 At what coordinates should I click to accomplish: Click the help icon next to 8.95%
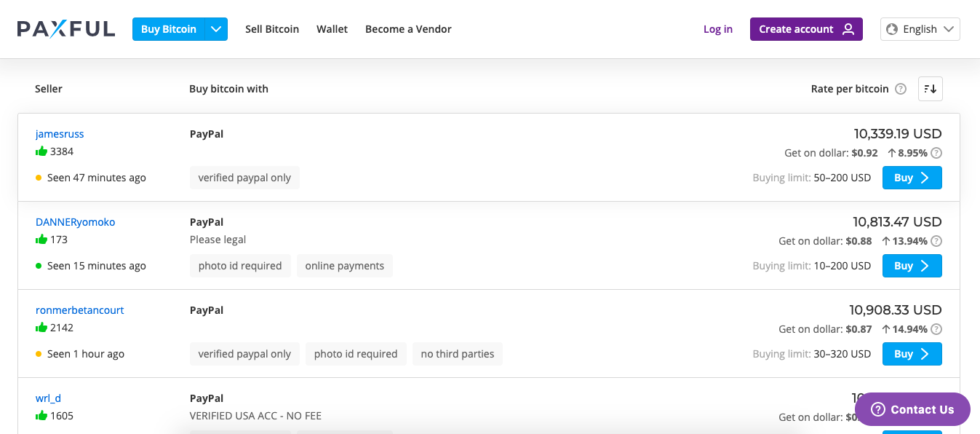pyautogui.click(x=936, y=153)
